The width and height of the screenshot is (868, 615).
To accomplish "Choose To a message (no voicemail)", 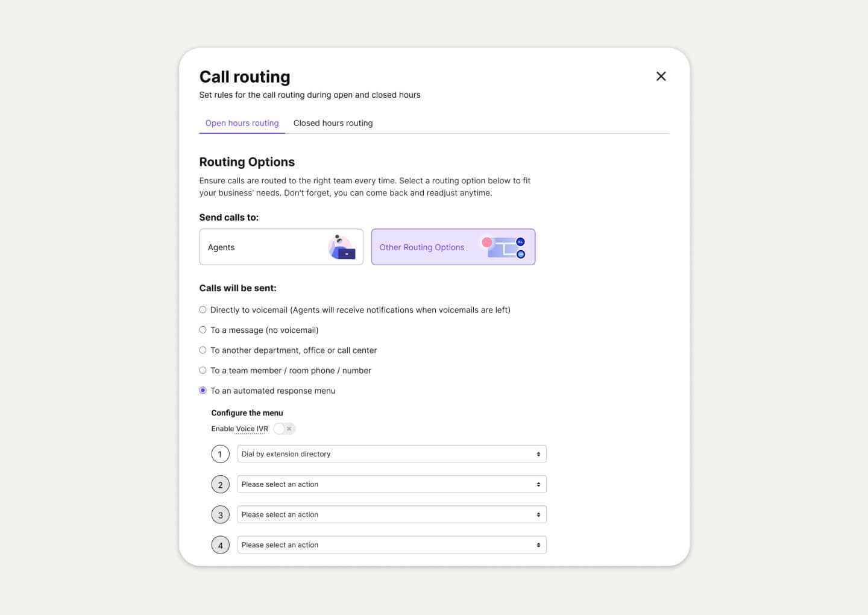I will [203, 330].
